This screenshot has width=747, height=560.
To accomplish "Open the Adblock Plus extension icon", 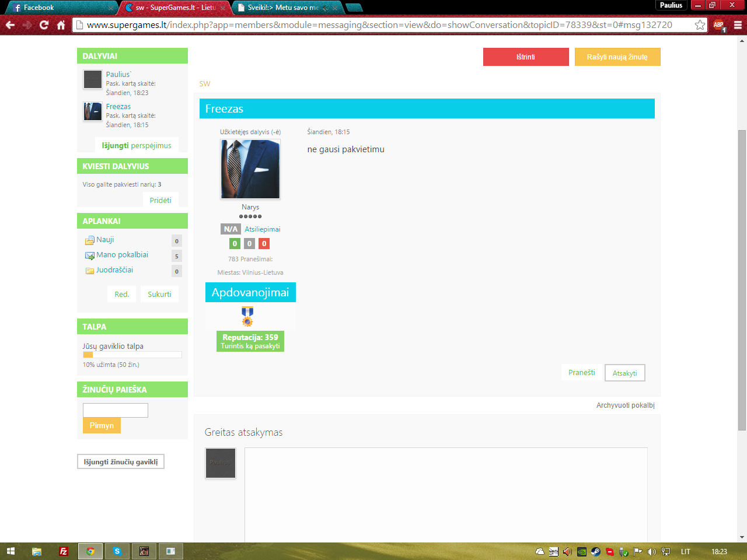I will coord(719,25).
